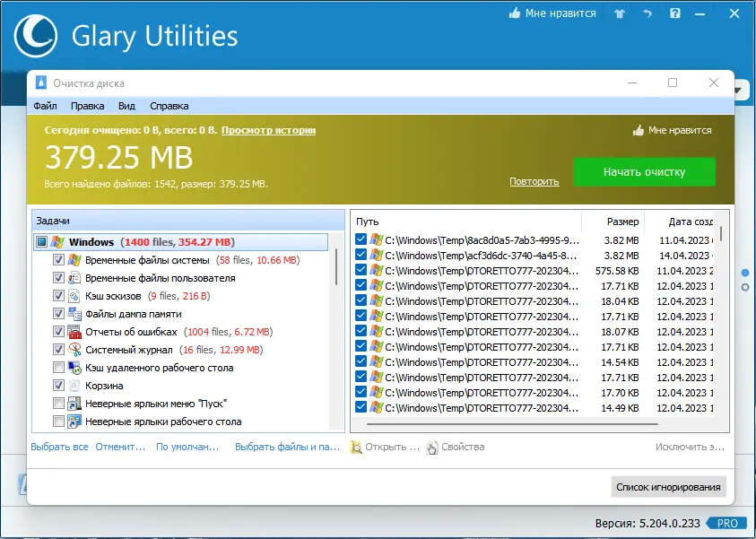Click the thumbs-up icon in the yellow banner

point(639,130)
